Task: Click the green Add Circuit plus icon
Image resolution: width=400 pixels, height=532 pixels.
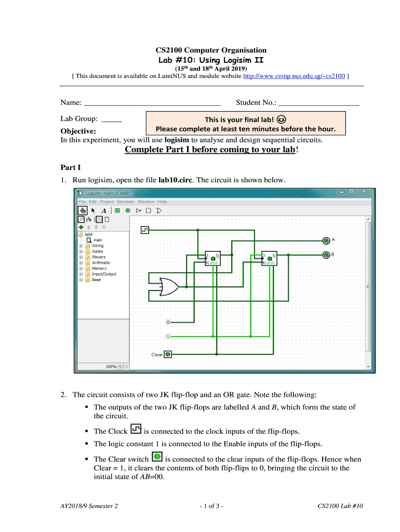Action: 81,227
